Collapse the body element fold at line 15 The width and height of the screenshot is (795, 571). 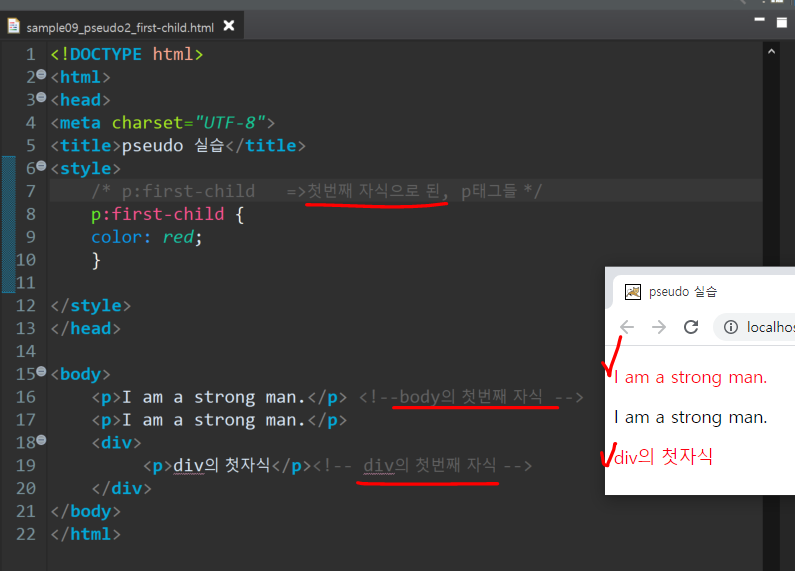41,372
